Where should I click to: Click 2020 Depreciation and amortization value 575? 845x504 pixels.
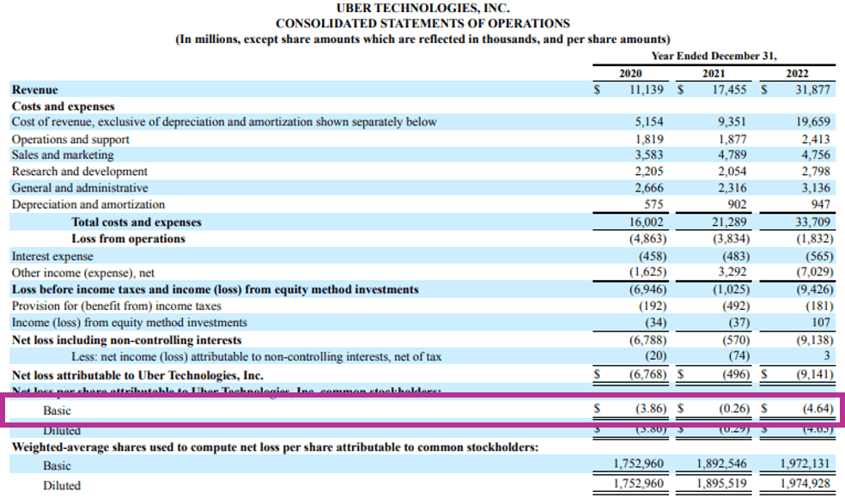pos(654,204)
